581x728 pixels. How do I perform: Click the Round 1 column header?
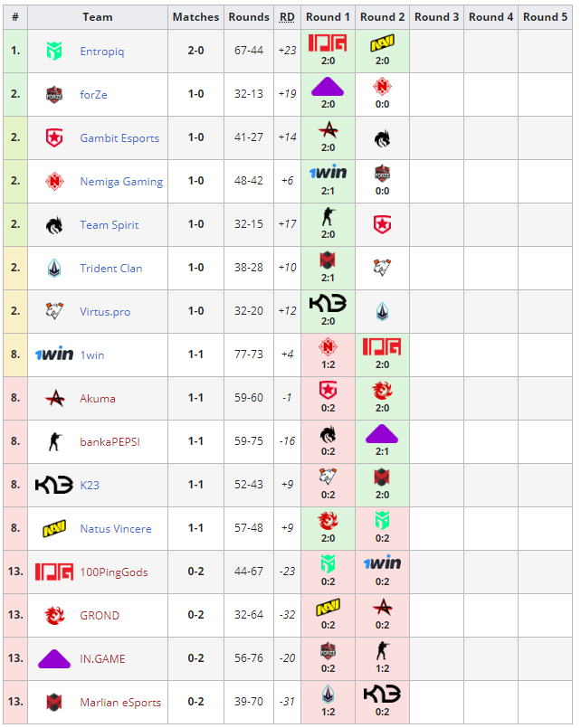tap(328, 16)
